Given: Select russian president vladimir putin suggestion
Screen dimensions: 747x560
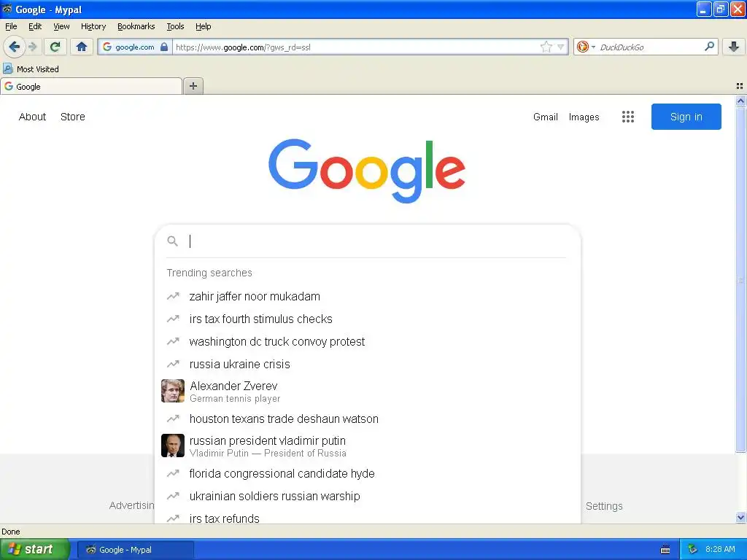Looking at the screenshot, I should coord(368,446).
